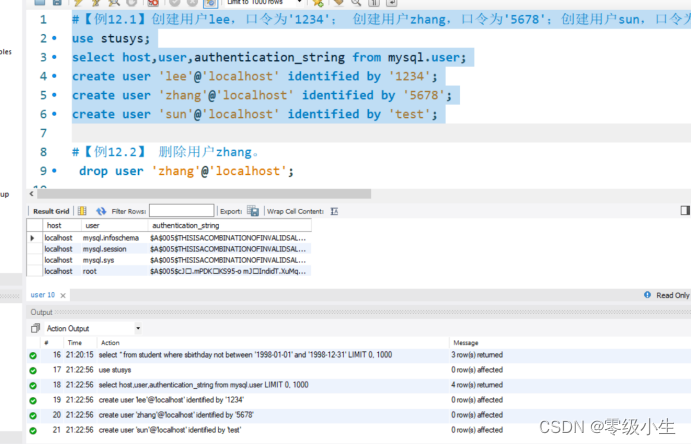
Task: Click the drop user 'zhang' statement on line 9
Action: point(186,171)
